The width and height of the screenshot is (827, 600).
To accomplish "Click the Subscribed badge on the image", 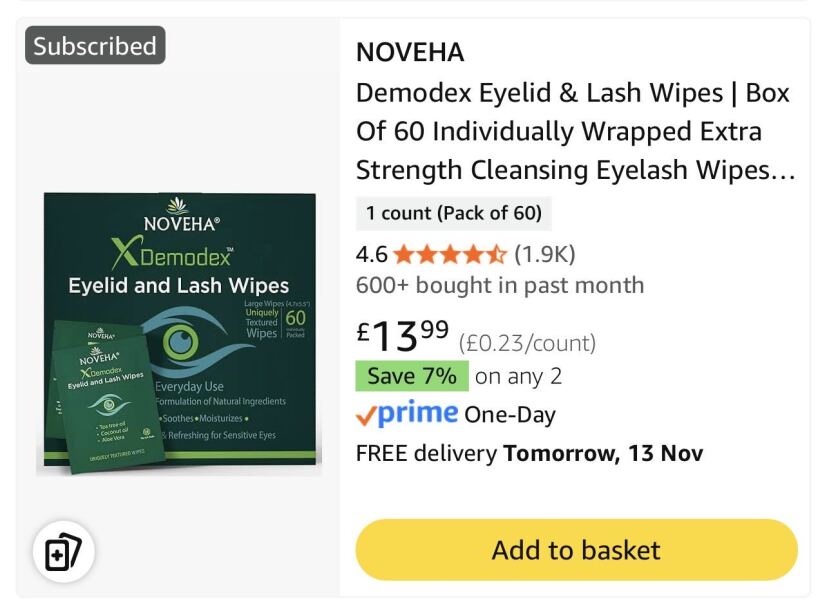I will [95, 46].
